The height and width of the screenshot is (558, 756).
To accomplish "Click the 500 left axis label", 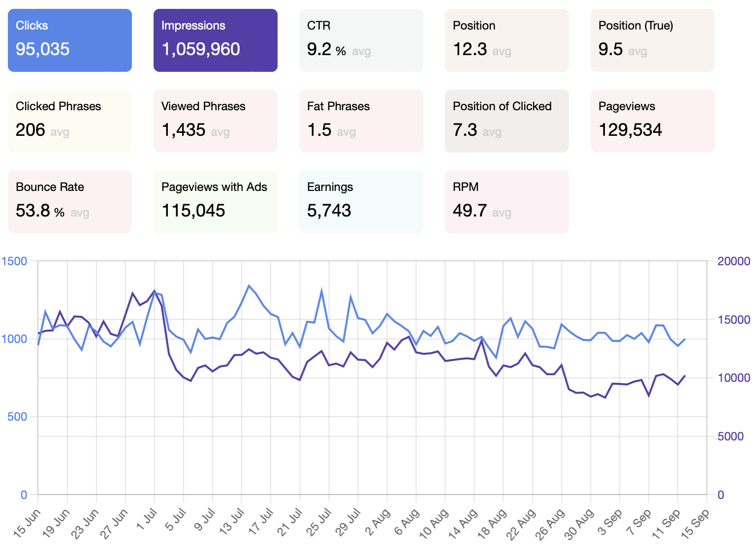I will point(17,417).
